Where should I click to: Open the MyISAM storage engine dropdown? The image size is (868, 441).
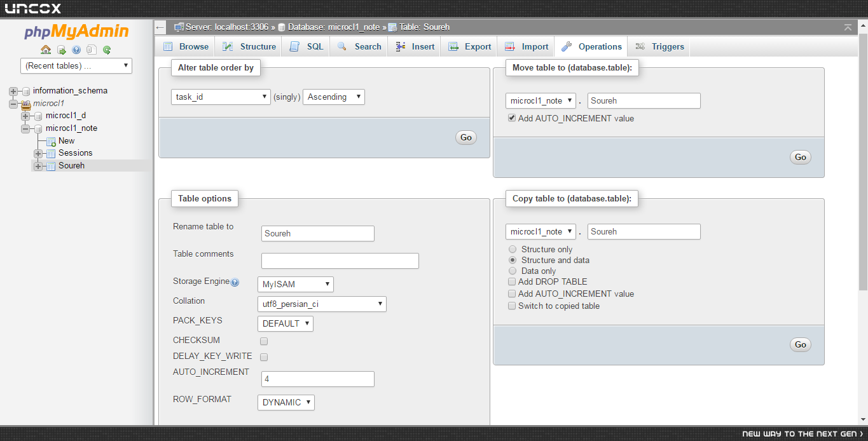296,284
